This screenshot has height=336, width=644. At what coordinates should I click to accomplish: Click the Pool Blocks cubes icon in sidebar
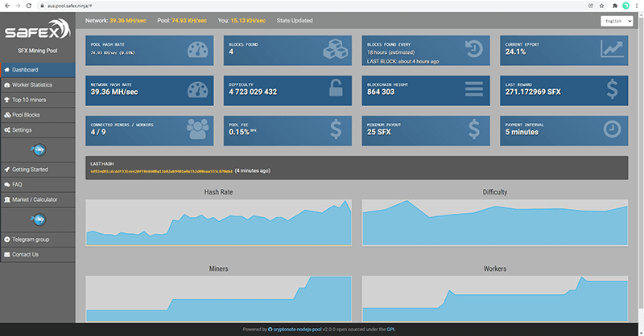[7, 115]
